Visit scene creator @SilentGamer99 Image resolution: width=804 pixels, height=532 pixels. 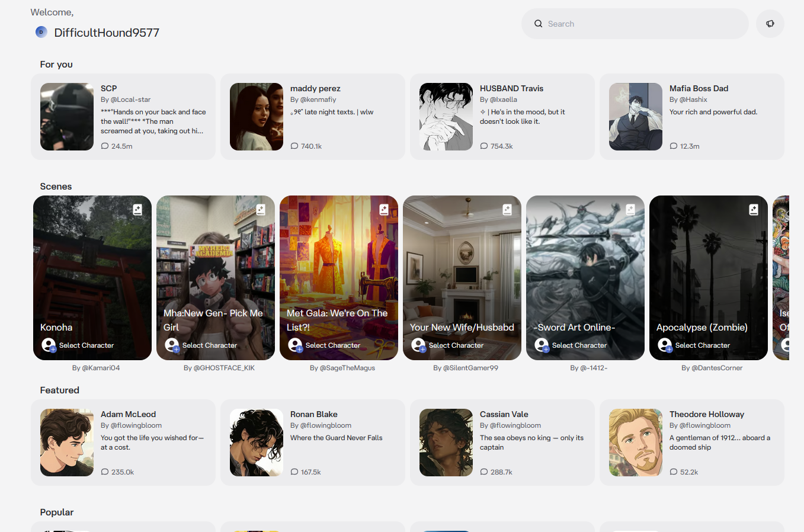click(x=470, y=368)
